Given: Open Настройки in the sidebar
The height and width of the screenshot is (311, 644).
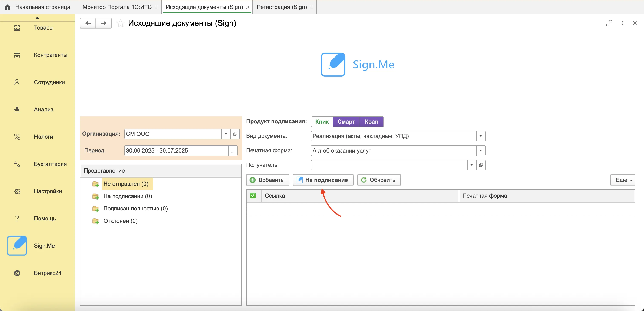Looking at the screenshot, I should [x=48, y=191].
